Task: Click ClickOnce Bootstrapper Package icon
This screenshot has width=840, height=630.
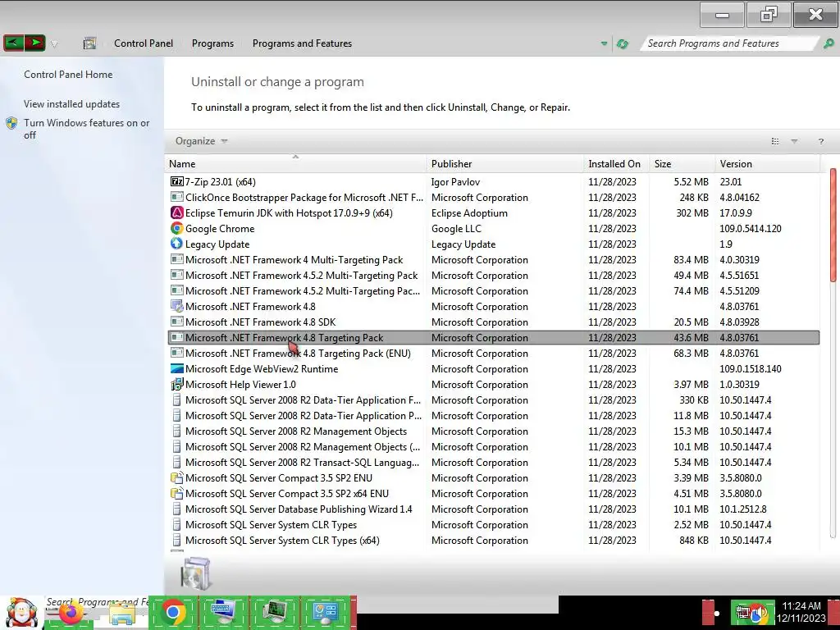Action: (177, 197)
